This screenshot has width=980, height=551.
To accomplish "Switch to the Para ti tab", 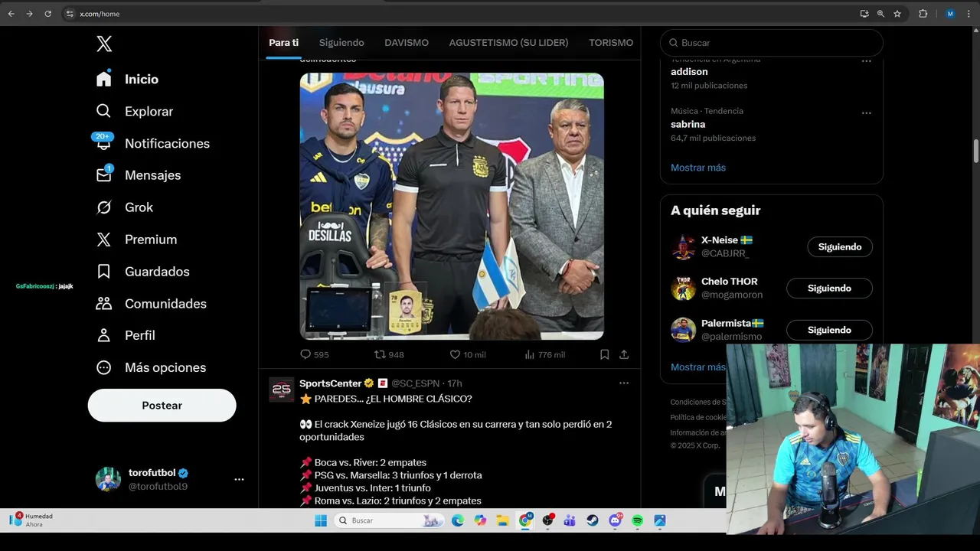I will pos(283,43).
